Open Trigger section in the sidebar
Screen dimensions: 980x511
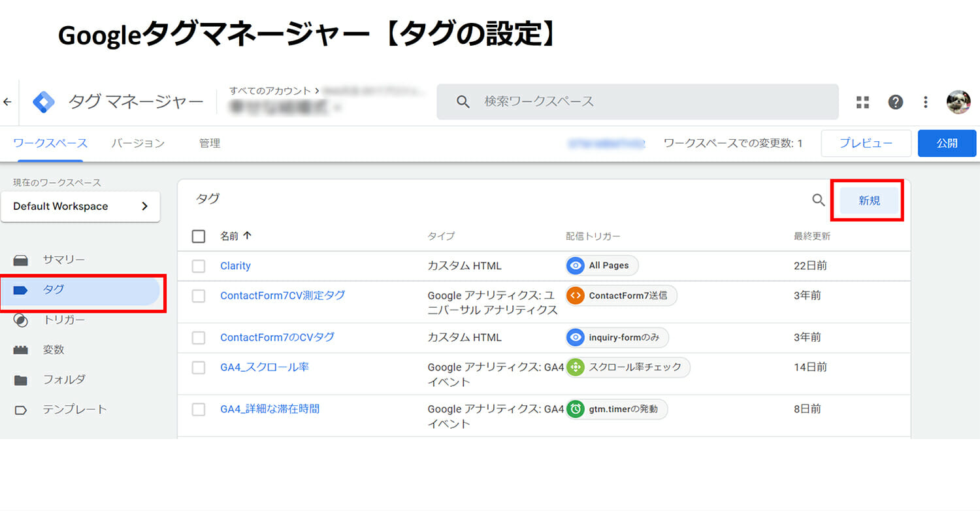point(63,320)
